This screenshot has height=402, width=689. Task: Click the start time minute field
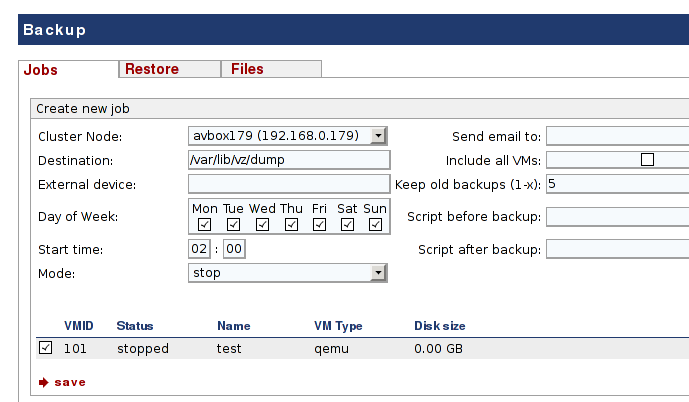234,249
